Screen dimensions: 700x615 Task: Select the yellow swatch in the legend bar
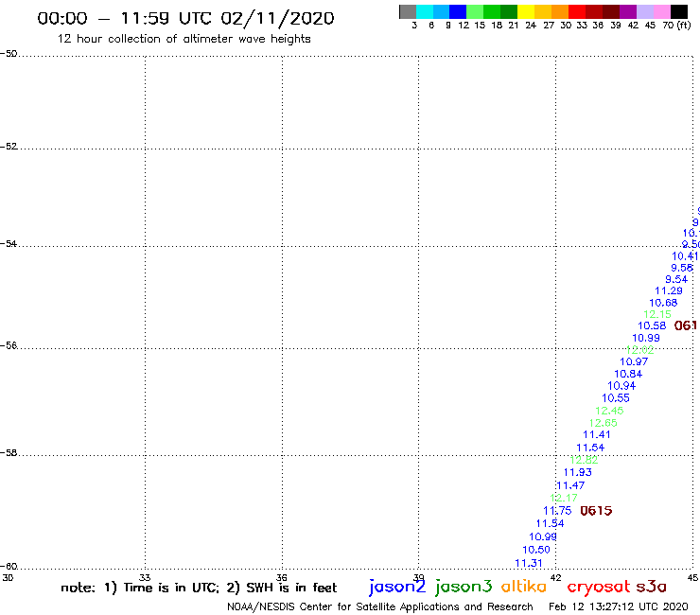pyautogui.click(x=526, y=11)
